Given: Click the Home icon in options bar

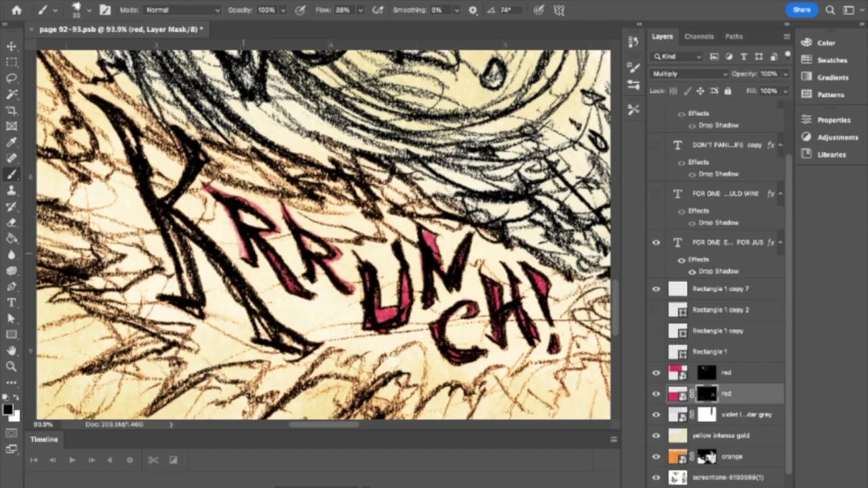Looking at the screenshot, I should (16, 10).
